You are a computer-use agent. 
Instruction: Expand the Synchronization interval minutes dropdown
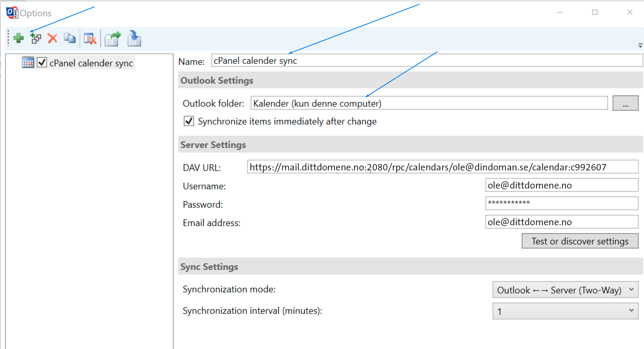tap(565, 311)
